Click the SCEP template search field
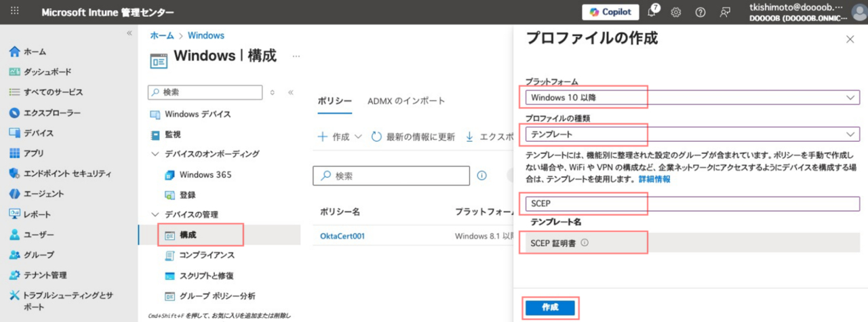 692,203
